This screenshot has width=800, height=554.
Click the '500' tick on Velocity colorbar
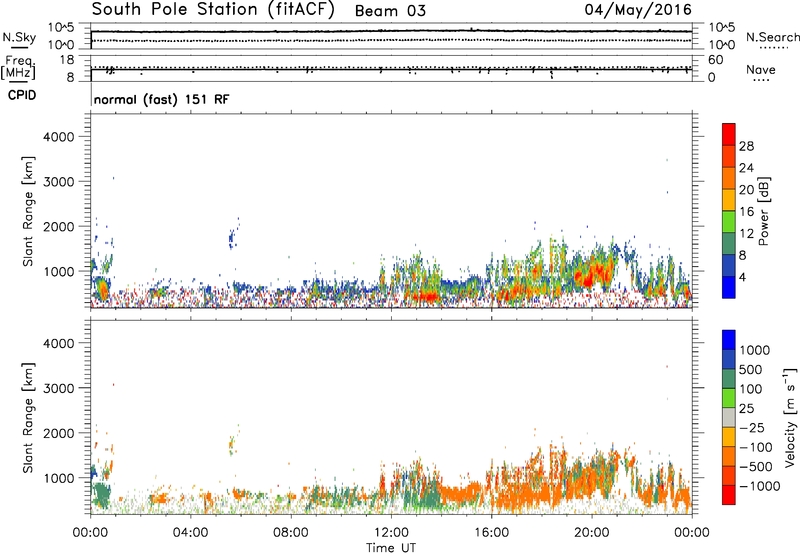coord(751,370)
